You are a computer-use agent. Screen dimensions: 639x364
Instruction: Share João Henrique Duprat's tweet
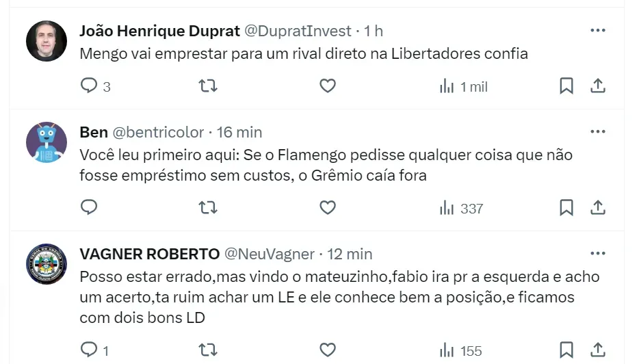tap(597, 86)
